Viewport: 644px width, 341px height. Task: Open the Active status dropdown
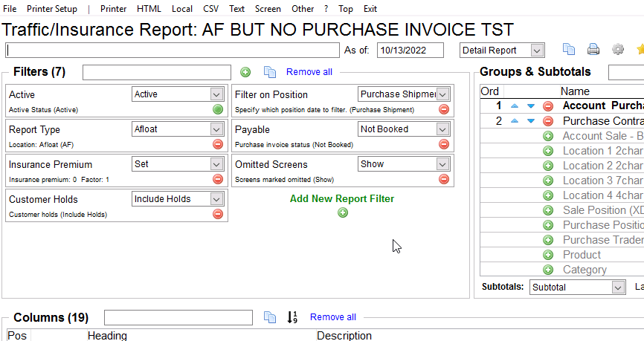[x=216, y=94]
